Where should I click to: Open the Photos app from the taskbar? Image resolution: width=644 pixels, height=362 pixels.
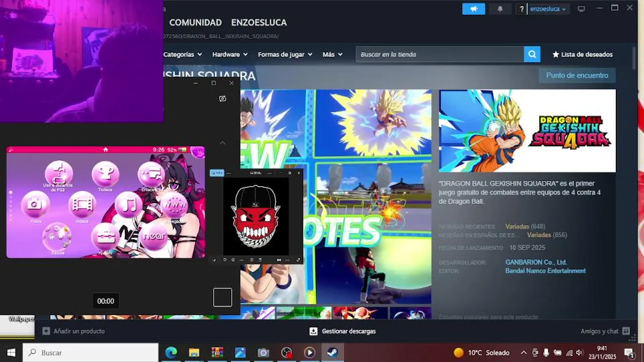click(240, 352)
